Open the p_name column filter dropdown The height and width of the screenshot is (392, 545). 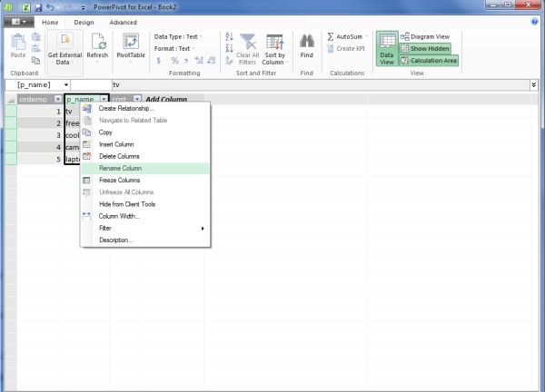pyautogui.click(x=104, y=99)
